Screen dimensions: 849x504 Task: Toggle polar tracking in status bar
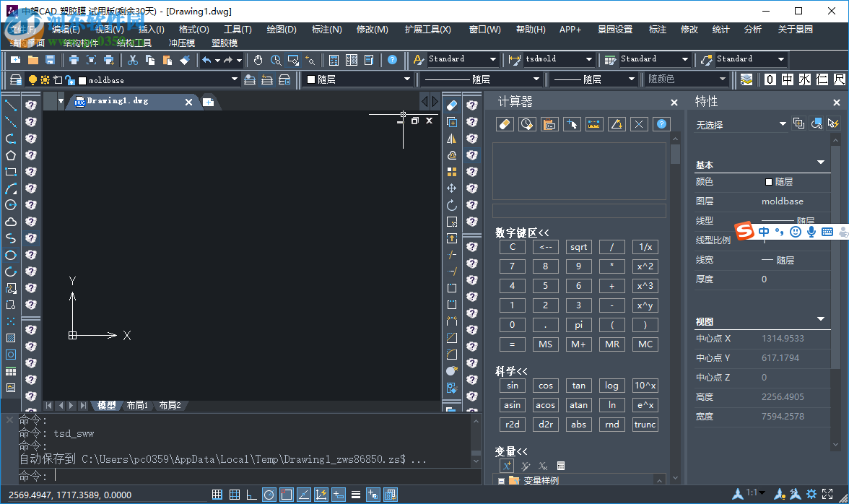coord(269,495)
